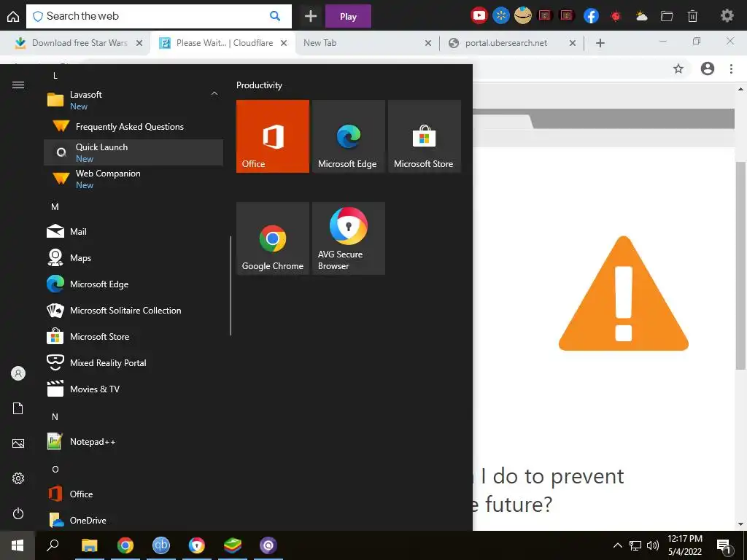The width and height of the screenshot is (747, 560).
Task: Open taskbar search magnifier
Action: (53, 545)
